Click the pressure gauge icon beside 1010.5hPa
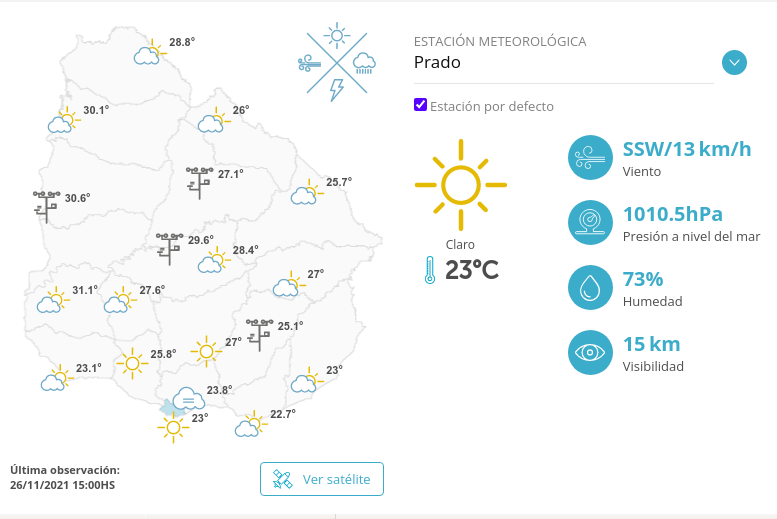 coord(590,223)
